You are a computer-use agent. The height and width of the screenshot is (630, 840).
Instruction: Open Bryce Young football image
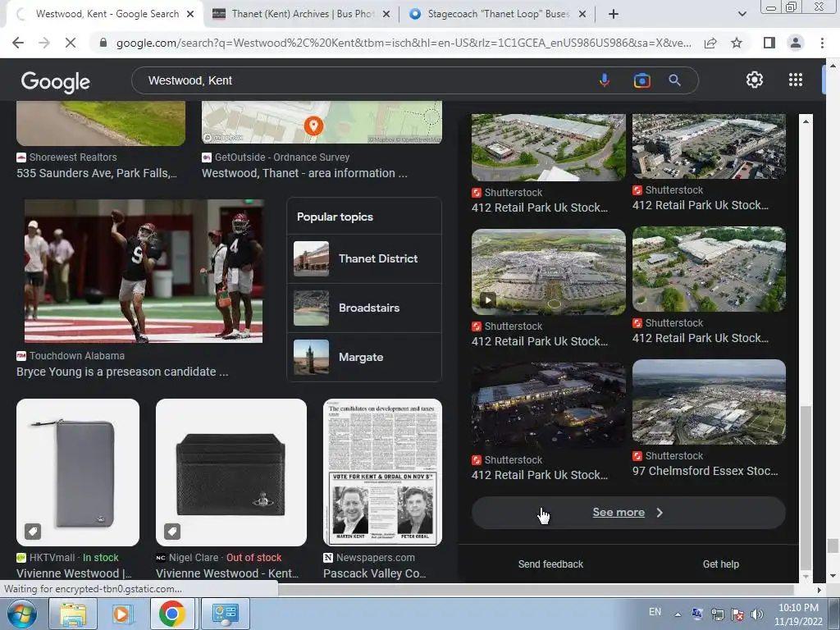[144, 271]
